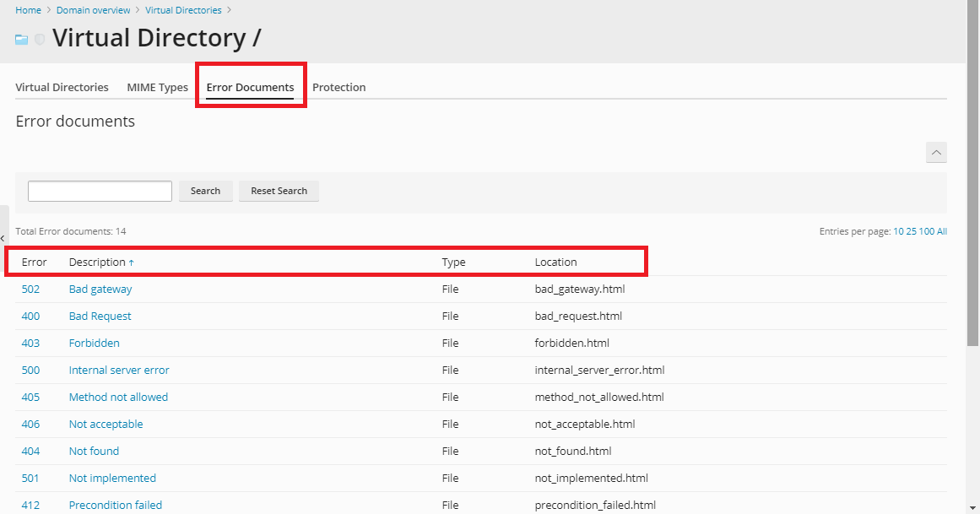980x514 pixels.
Task: Expand the left sidebar using the edge arrow
Action: [3, 239]
